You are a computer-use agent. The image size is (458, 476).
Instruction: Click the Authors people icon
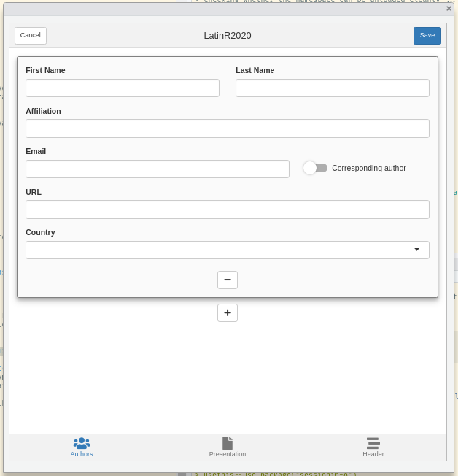(82, 443)
